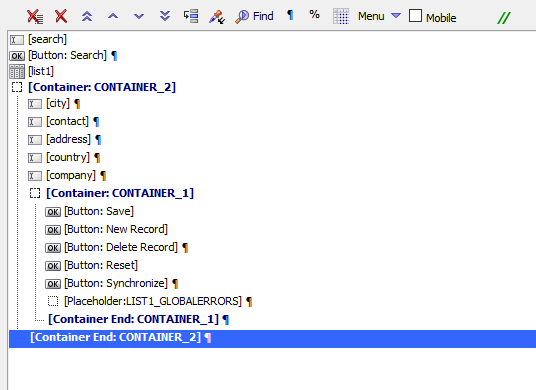This screenshot has width=536, height=390.
Task: Select the [Container: CONTAINER_2] row
Action: (102, 87)
